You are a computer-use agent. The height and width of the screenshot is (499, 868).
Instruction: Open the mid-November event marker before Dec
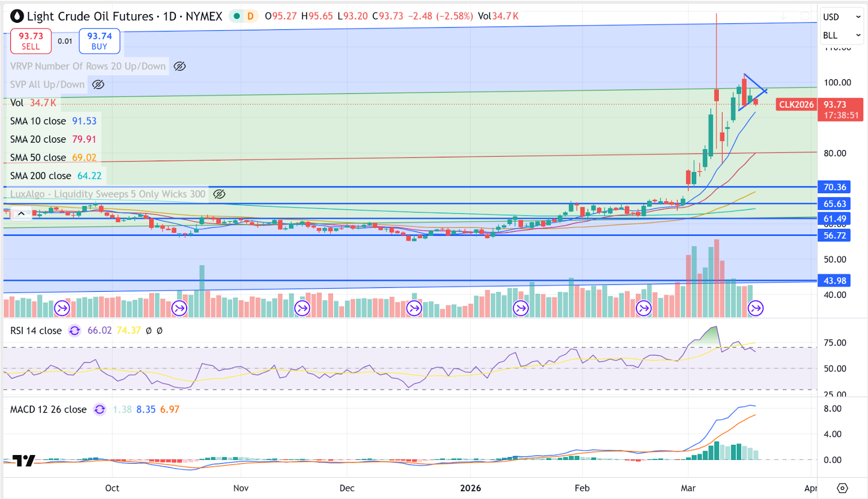click(x=302, y=309)
